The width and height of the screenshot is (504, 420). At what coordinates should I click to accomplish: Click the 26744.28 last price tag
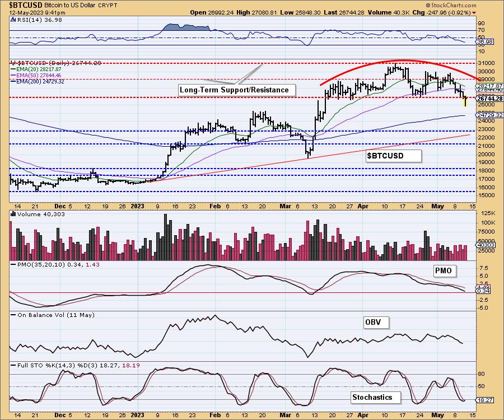[x=489, y=99]
